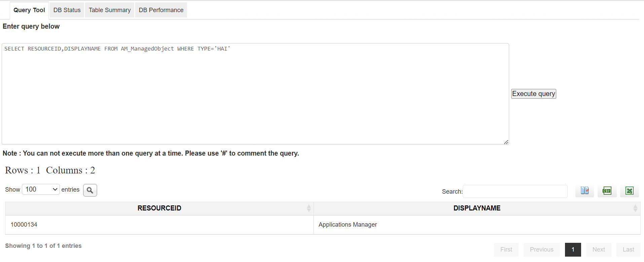Viewport: 644px width, 262px height.
Task: Sort by RESOURCEID using sort arrows
Action: click(308, 208)
